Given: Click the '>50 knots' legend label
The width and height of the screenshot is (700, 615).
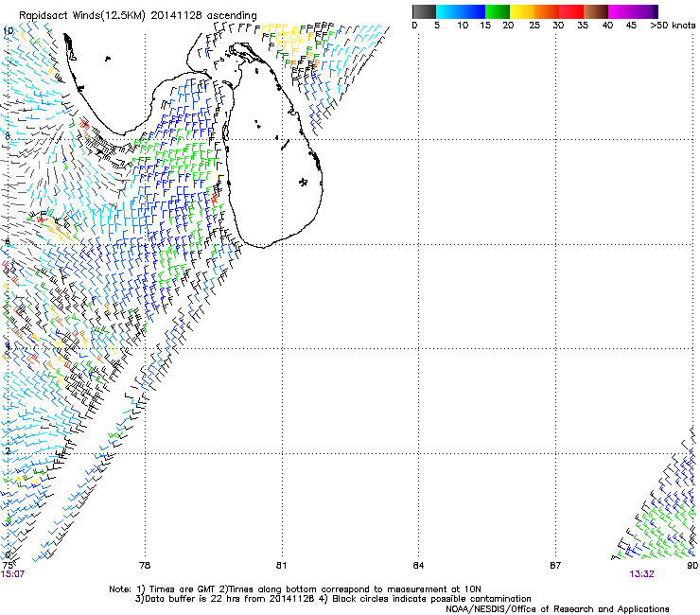Looking at the screenshot, I should 673,25.
